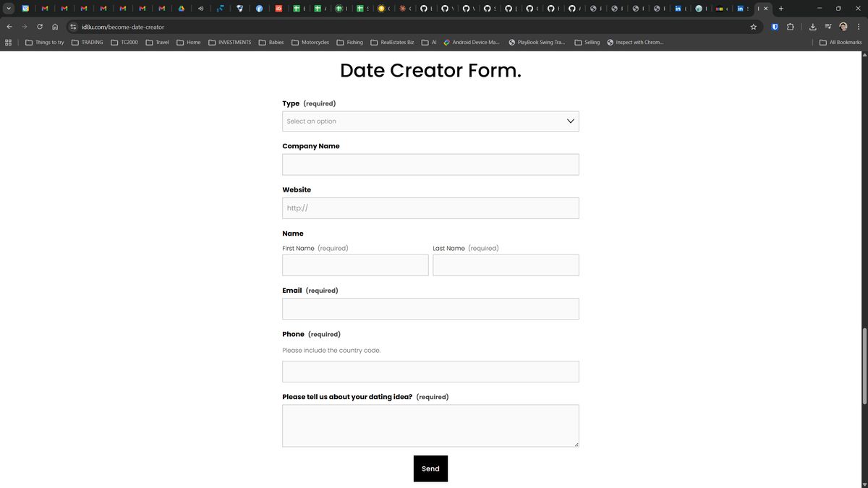
Task: Click the Send button
Action: point(430,468)
